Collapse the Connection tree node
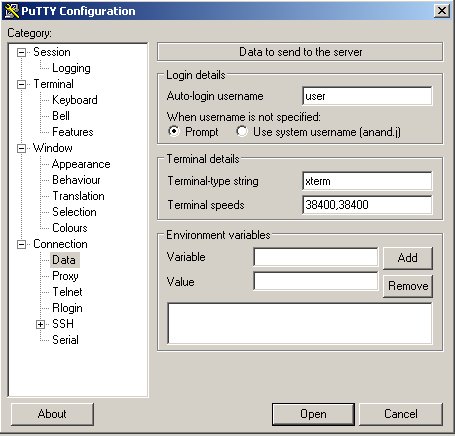 click(x=21, y=244)
